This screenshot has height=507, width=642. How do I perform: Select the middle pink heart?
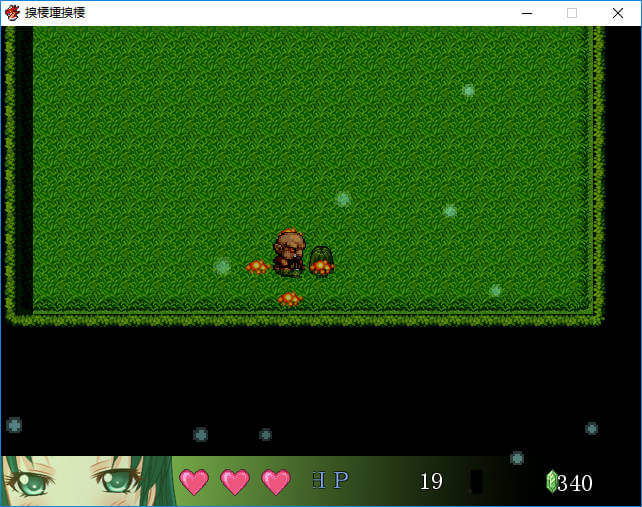tap(235, 482)
